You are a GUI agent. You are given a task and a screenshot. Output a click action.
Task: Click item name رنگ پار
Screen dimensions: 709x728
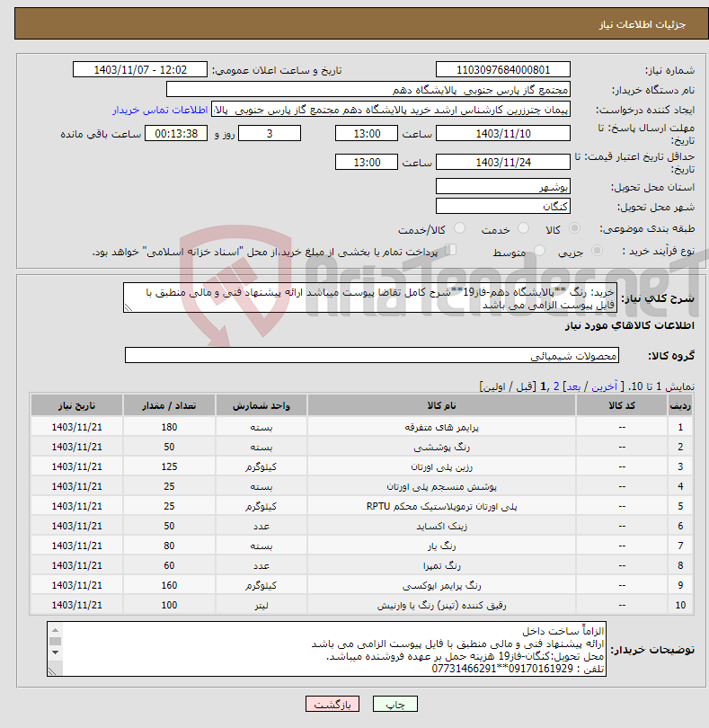click(x=441, y=546)
